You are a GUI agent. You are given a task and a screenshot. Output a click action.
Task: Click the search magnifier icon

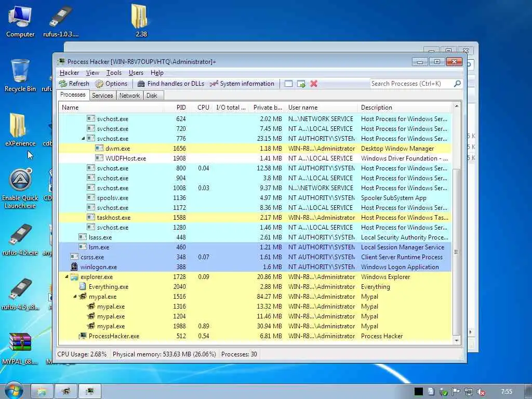(457, 84)
